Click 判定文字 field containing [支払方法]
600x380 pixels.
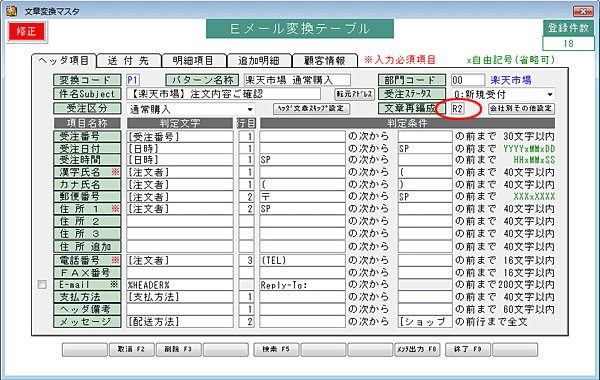(x=180, y=297)
